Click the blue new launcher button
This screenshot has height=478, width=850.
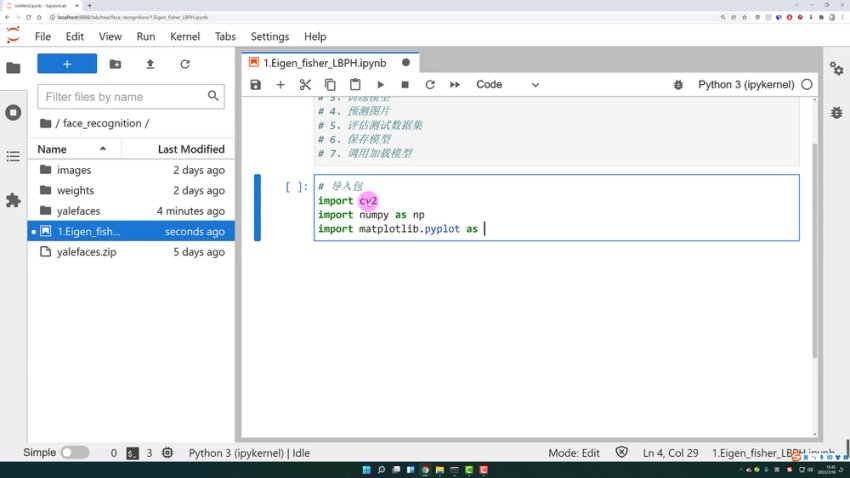(x=67, y=64)
